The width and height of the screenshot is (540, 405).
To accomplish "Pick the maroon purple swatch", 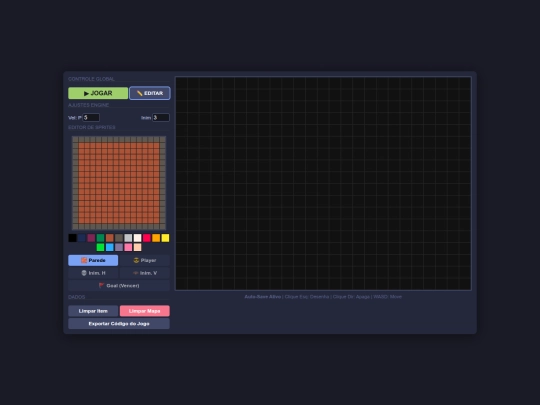I will 91,238.
